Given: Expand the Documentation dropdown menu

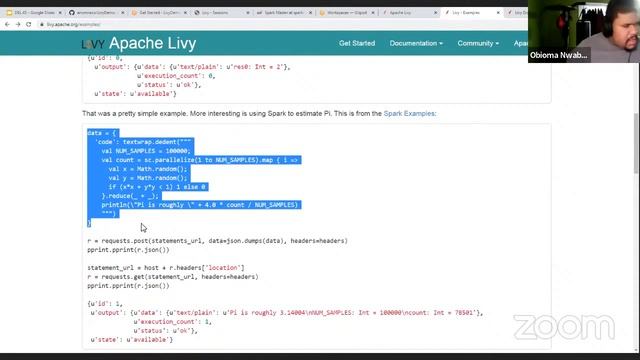Looking at the screenshot, I should 416,43.
